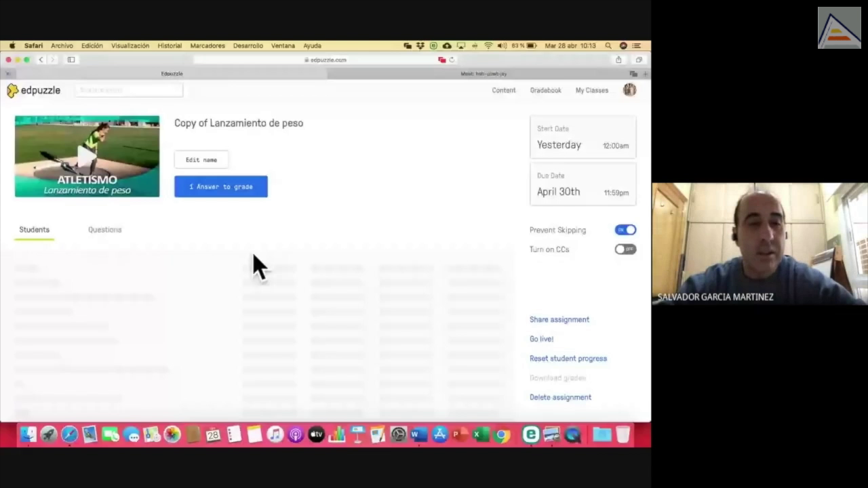This screenshot has height=488, width=868.
Task: Turn on closed captions
Action: pos(625,249)
